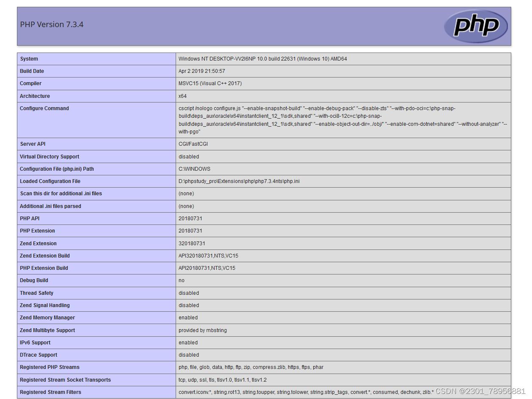Screen dimensions: 532x399
Task: Click the PHP Version 7.3.4 heading
Action: pos(51,25)
